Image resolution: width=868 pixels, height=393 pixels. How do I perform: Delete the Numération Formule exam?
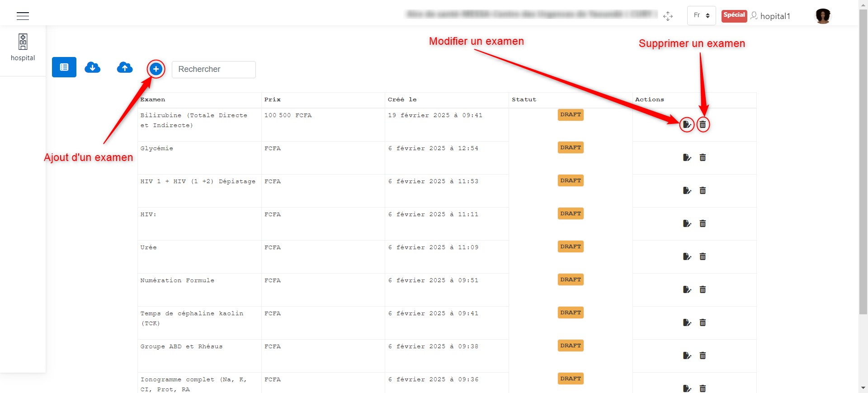pyautogui.click(x=703, y=289)
